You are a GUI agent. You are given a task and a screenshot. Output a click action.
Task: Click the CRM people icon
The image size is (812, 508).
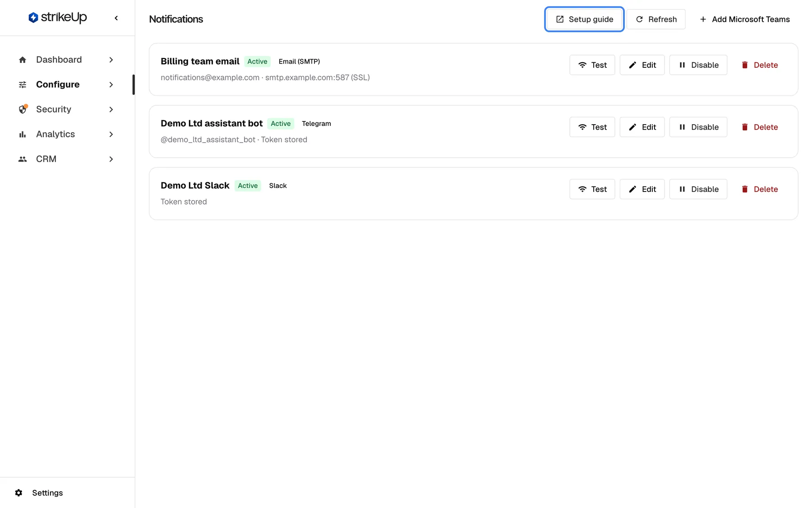click(x=23, y=159)
